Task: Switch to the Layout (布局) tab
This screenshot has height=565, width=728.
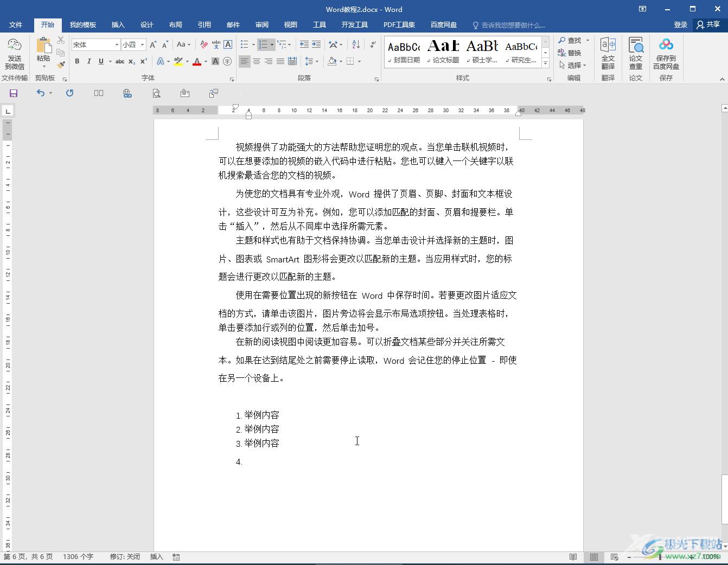Action: click(175, 25)
